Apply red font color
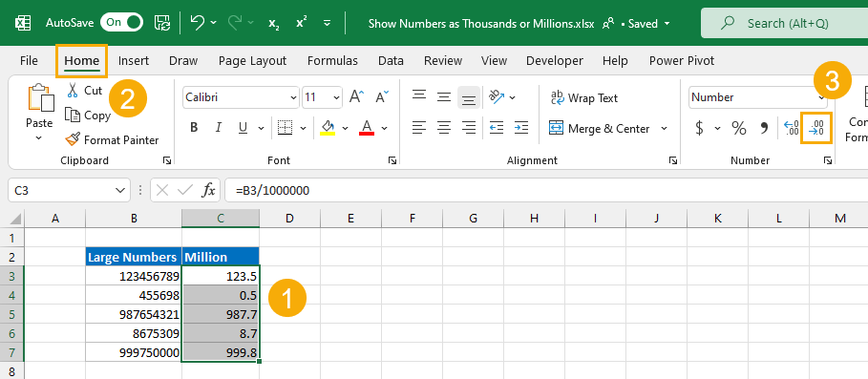868x379 pixels. point(367,128)
